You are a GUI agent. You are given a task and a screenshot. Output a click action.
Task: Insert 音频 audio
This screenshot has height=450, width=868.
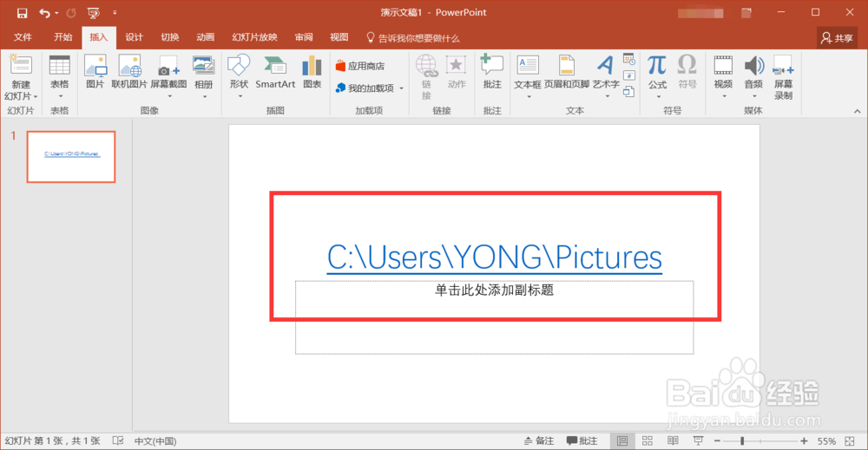coord(753,77)
